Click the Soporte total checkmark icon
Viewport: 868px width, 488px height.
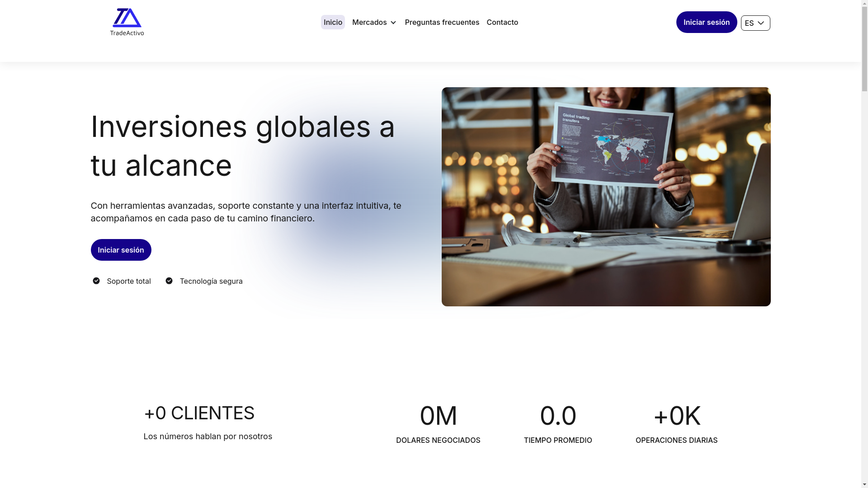[96, 281]
